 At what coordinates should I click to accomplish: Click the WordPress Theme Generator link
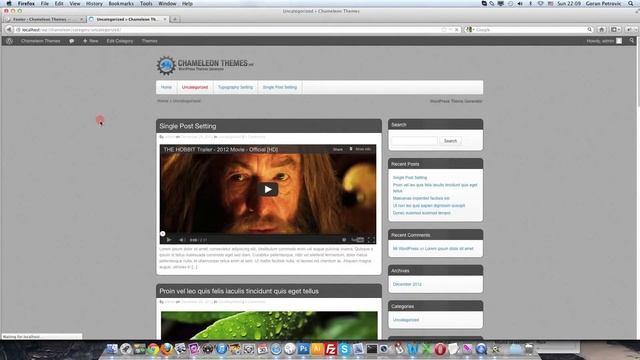456,101
